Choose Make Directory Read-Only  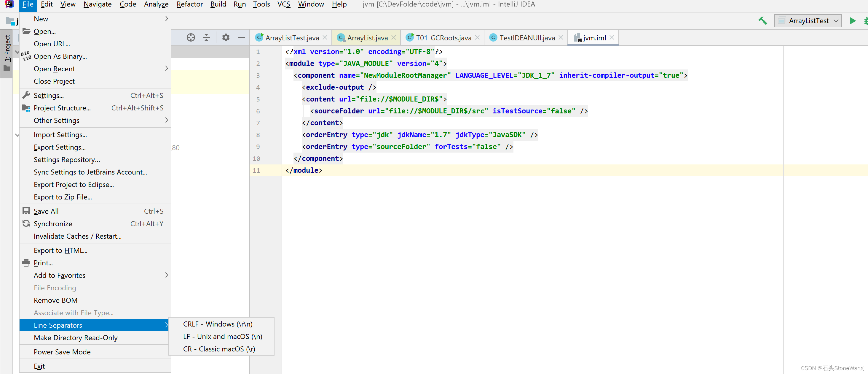pyautogui.click(x=94, y=337)
